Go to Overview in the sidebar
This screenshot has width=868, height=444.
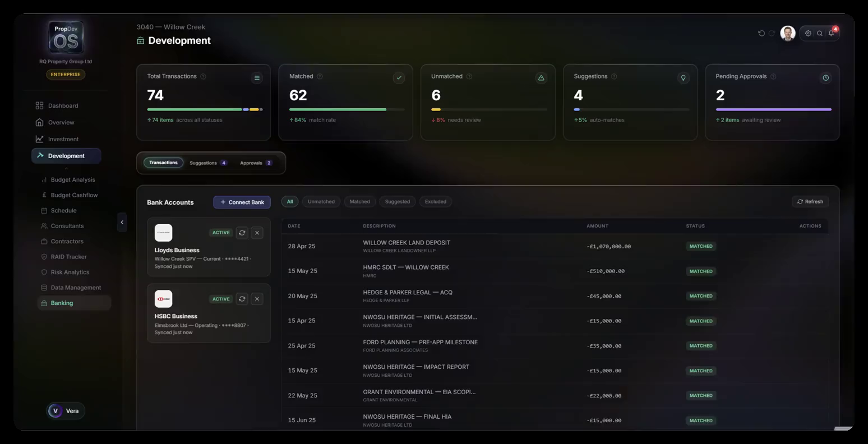(x=55, y=122)
